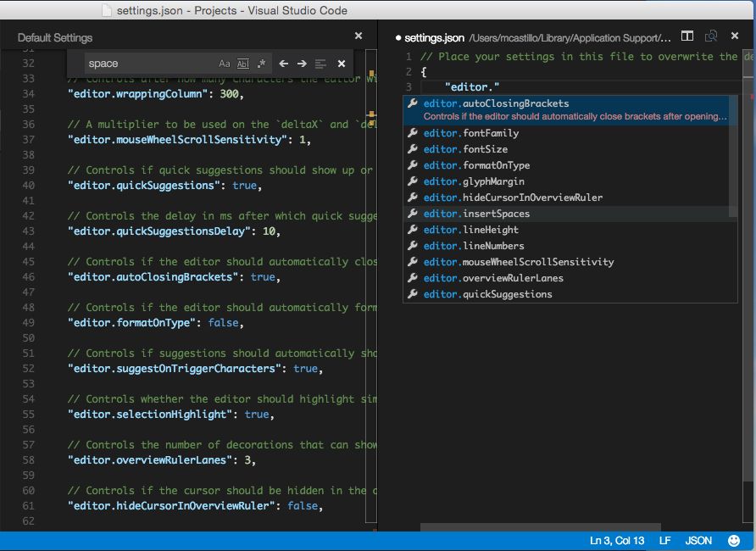Viewport: 756px width, 551px height.
Task: Toggle regular expression search option
Action: 261,64
